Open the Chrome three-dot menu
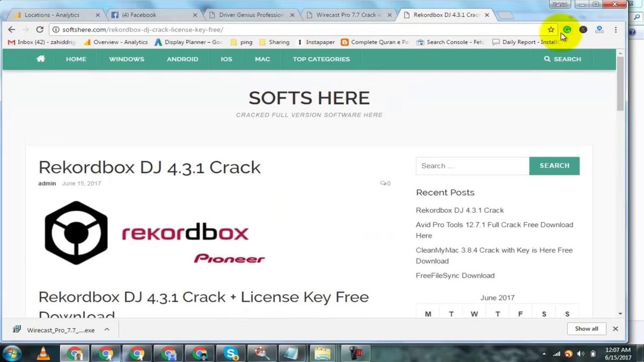644x362 pixels. click(616, 29)
